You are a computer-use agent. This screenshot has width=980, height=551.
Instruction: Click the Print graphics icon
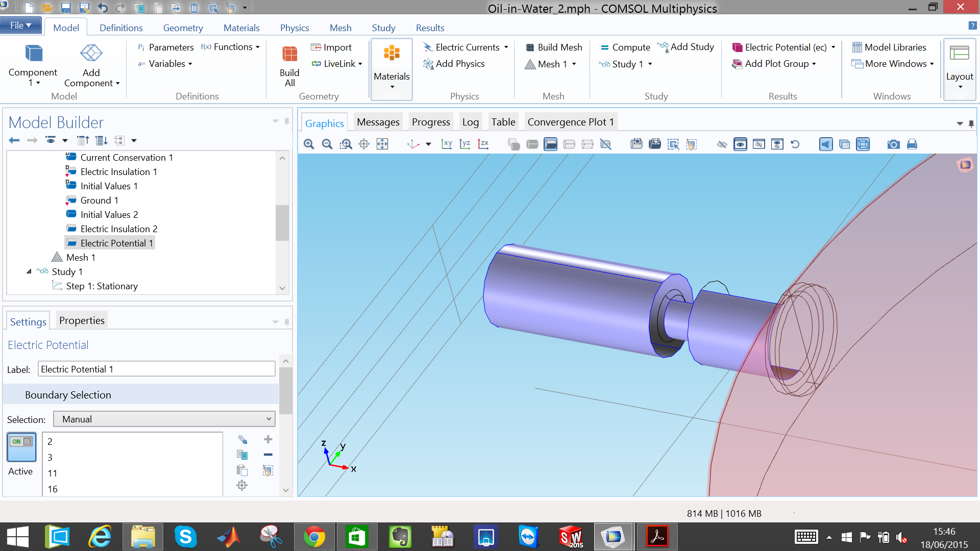coord(912,144)
